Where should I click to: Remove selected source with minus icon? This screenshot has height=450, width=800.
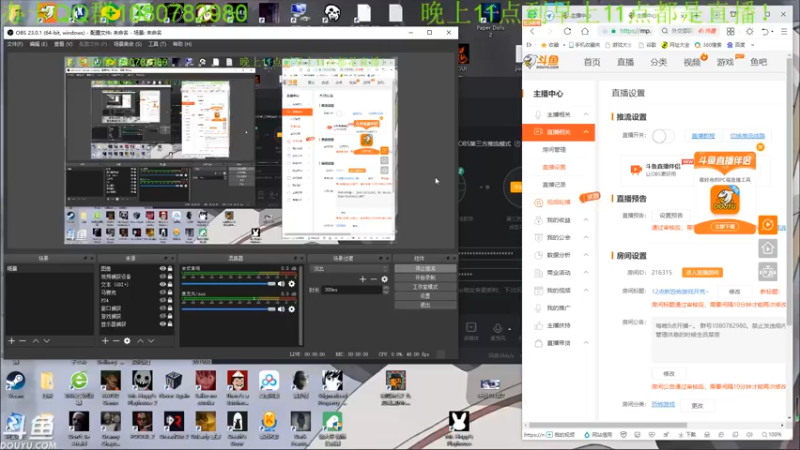[x=116, y=340]
